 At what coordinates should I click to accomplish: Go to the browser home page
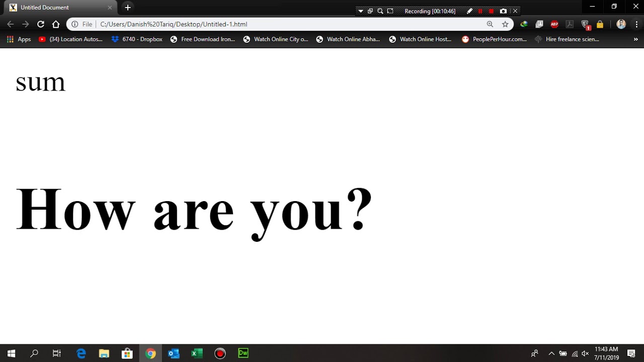pos(56,24)
